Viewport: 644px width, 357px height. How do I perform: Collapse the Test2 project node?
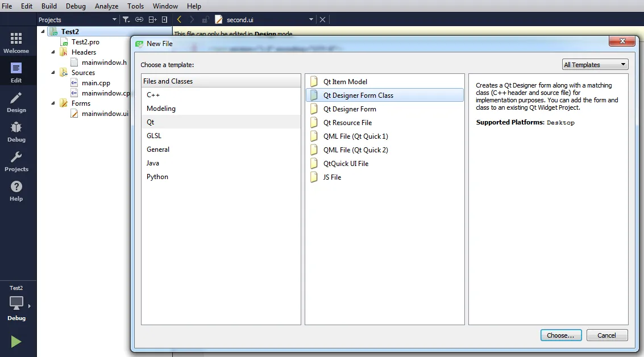[x=43, y=31]
